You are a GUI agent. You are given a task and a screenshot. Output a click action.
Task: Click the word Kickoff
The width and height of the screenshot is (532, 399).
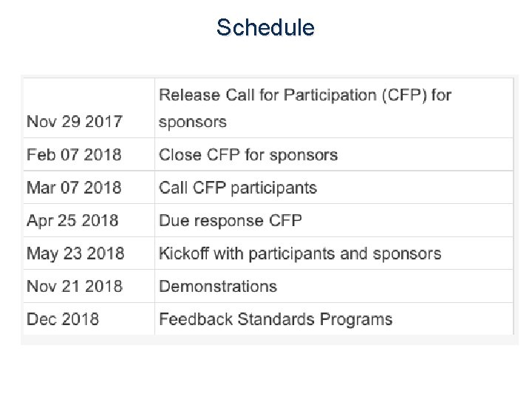pyautogui.click(x=183, y=253)
